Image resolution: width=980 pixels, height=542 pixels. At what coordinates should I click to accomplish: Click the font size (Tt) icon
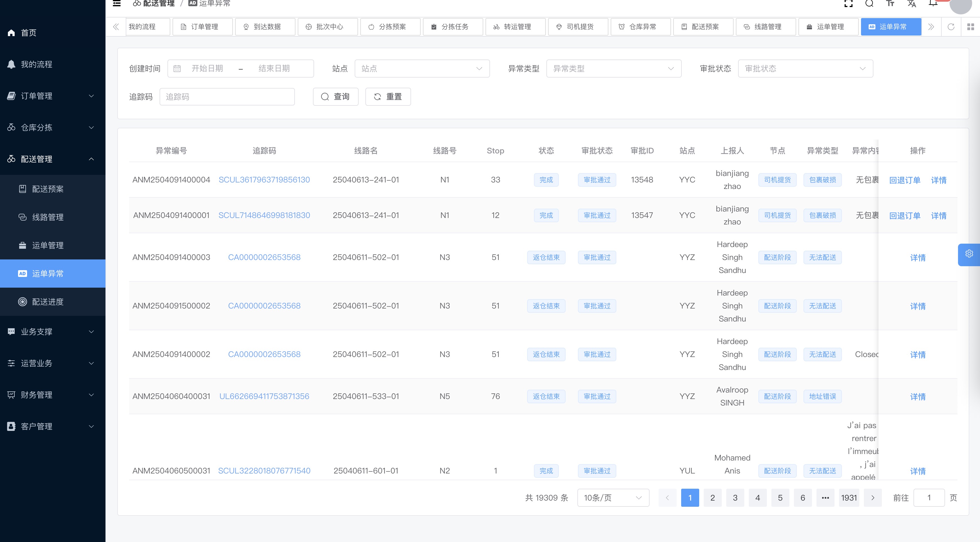pos(890,3)
